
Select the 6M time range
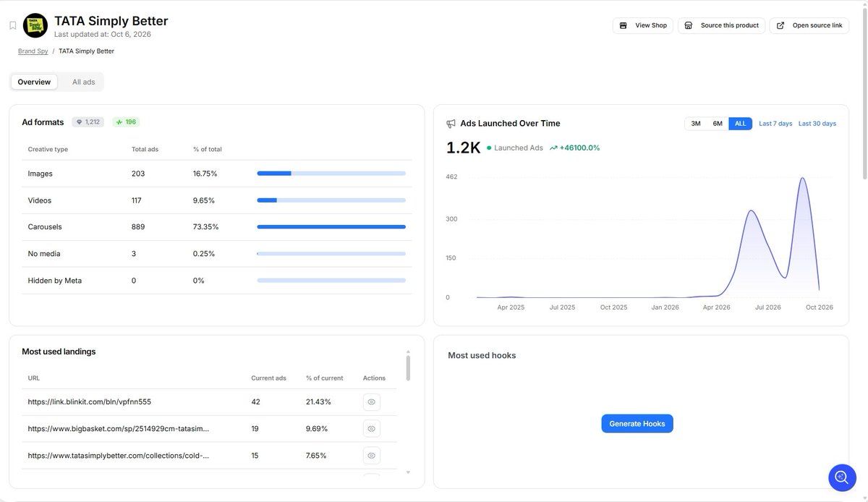tap(718, 124)
